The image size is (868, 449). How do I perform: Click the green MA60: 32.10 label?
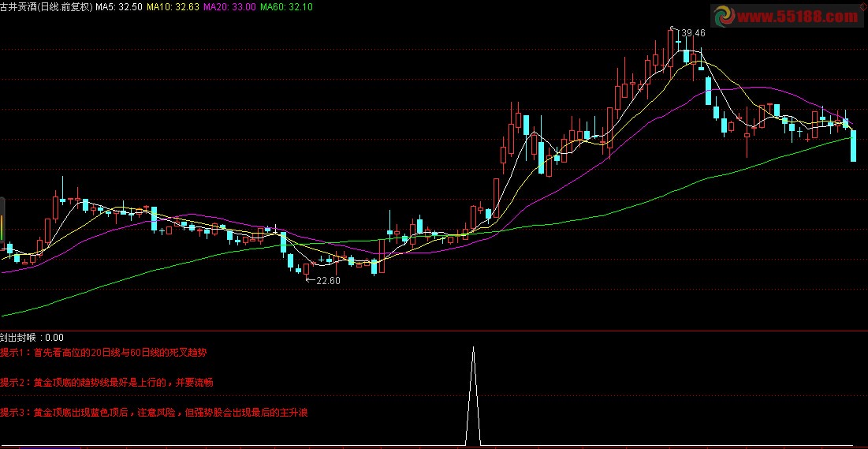click(x=286, y=6)
